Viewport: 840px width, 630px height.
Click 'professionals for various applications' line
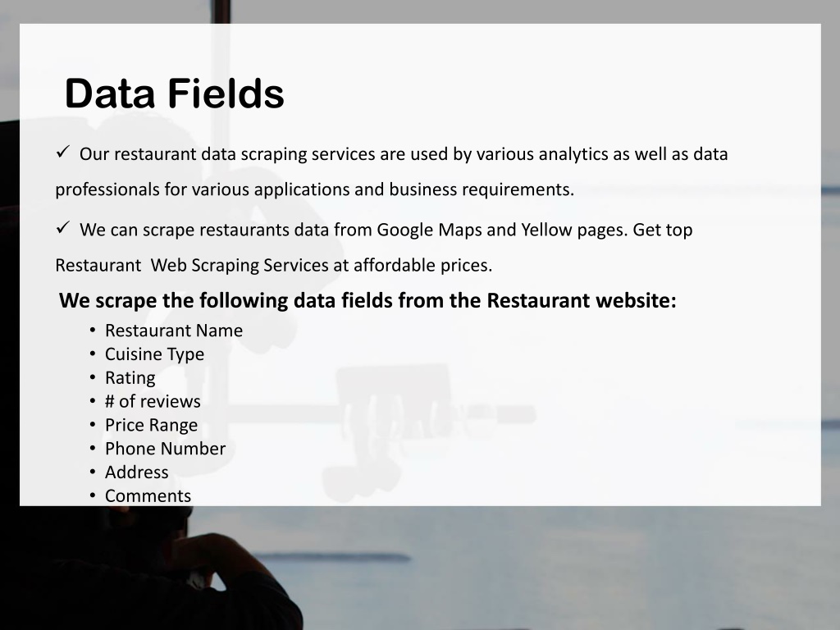(x=314, y=189)
